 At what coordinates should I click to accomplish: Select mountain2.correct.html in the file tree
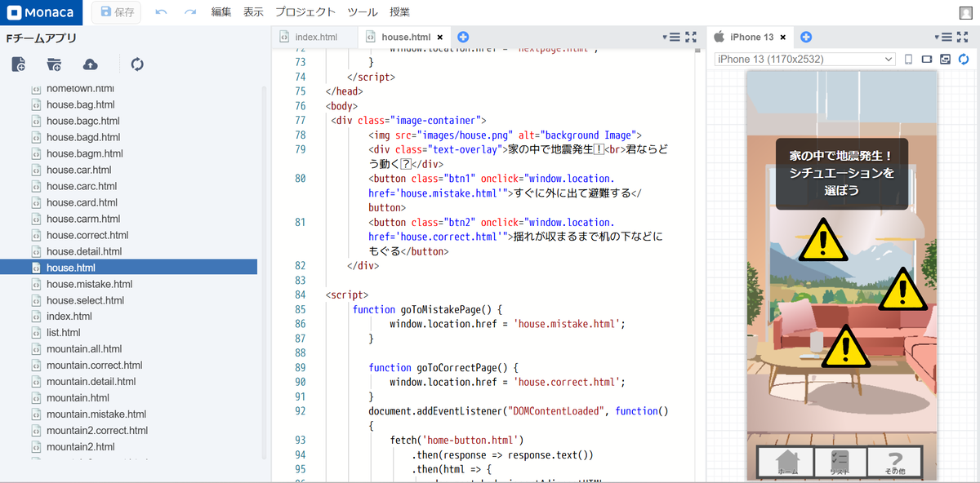(97, 431)
